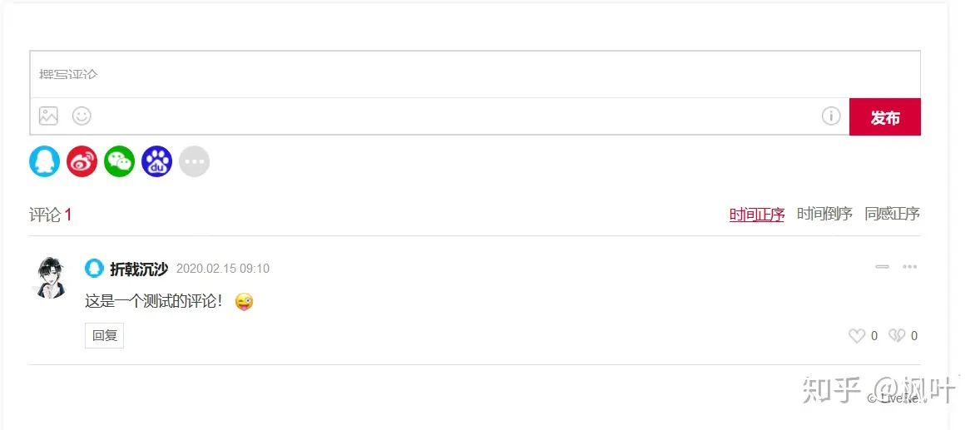Reply using the 回复 button
The image size is (980, 430).
tap(104, 336)
